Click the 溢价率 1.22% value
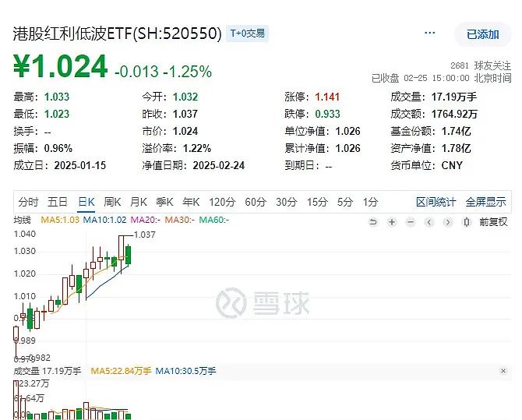Screen dimensions: 522x420 (197, 148)
